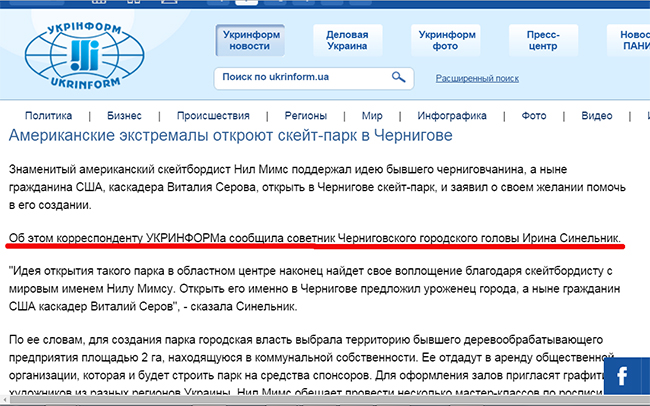The height and width of the screenshot is (406, 650).
Task: Open the Регионы menu item
Action: click(x=305, y=115)
